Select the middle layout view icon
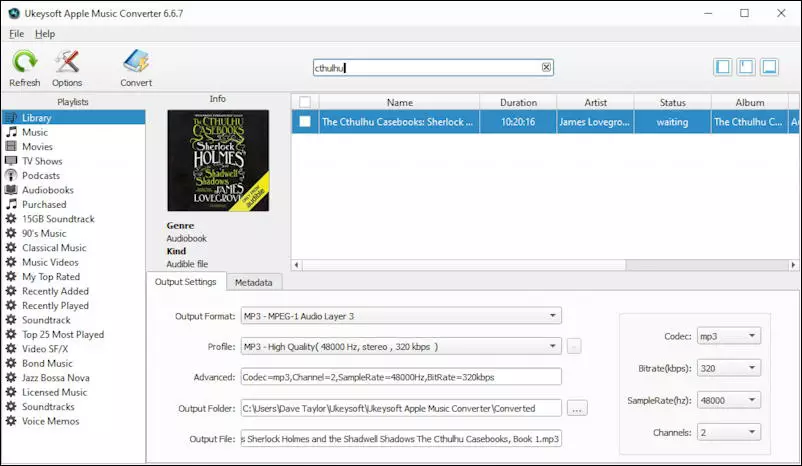The width and height of the screenshot is (802, 466). pyautogui.click(x=746, y=67)
